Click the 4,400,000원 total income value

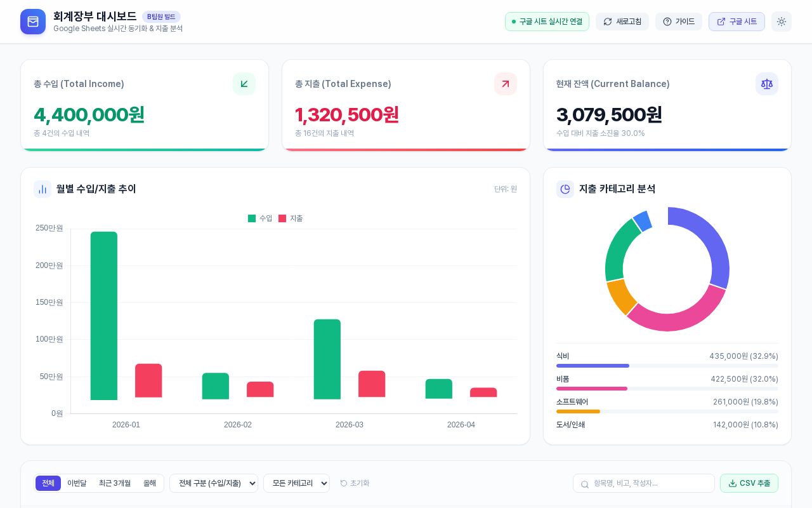[x=89, y=115]
